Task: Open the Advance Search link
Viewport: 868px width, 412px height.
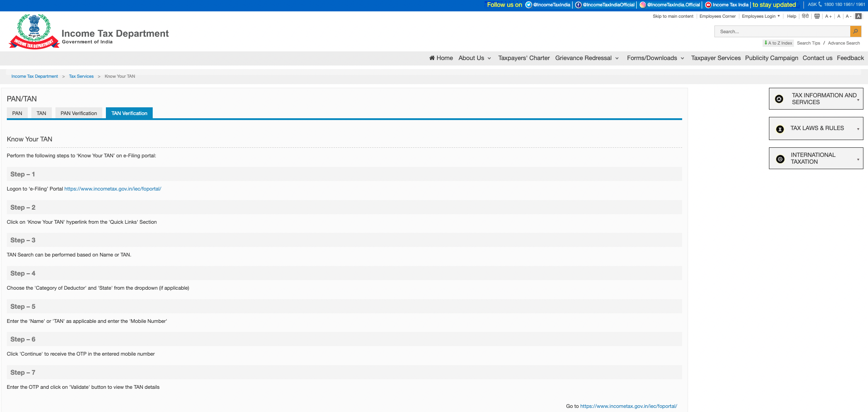Action: click(844, 43)
